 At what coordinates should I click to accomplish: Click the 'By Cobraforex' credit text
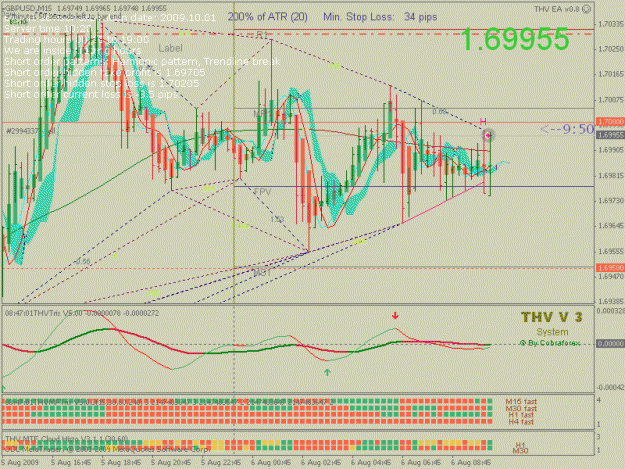pyautogui.click(x=550, y=343)
